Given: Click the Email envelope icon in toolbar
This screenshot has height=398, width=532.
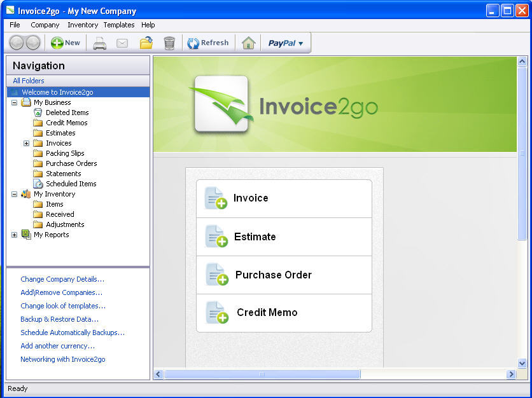Looking at the screenshot, I should 122,43.
